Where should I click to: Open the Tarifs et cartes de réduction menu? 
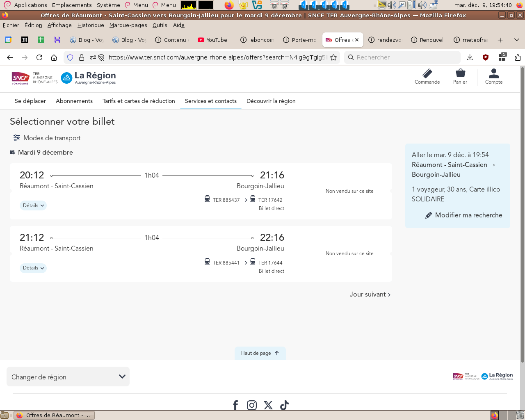pyautogui.click(x=139, y=101)
